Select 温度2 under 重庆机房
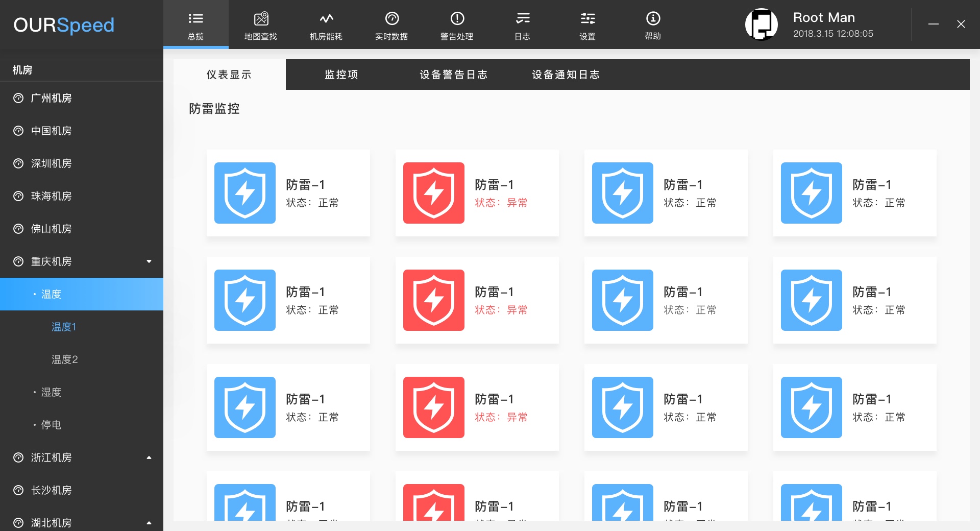Image resolution: width=980 pixels, height=531 pixels. [64, 359]
